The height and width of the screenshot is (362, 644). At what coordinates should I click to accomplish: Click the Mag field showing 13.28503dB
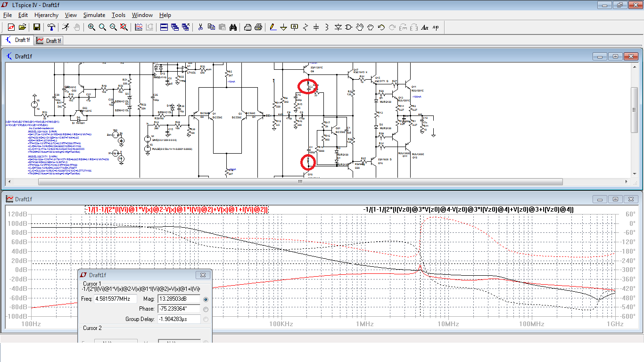pyautogui.click(x=179, y=299)
